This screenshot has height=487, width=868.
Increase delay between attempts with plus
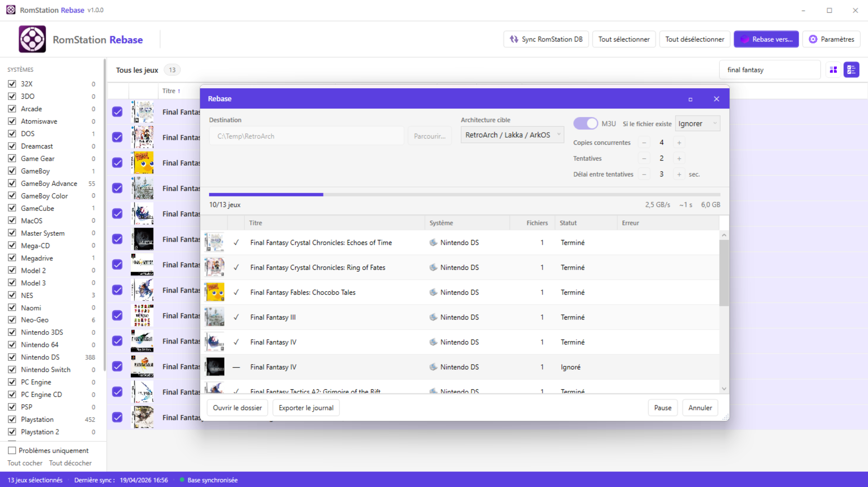tap(679, 174)
